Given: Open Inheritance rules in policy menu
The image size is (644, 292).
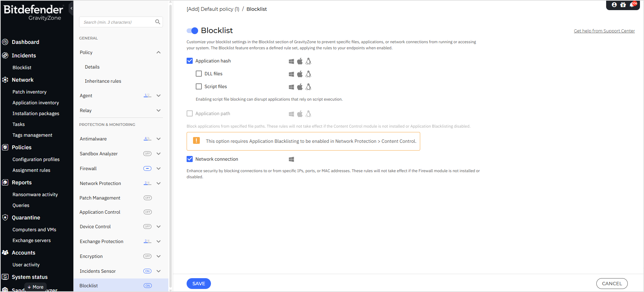Looking at the screenshot, I should pos(103,81).
